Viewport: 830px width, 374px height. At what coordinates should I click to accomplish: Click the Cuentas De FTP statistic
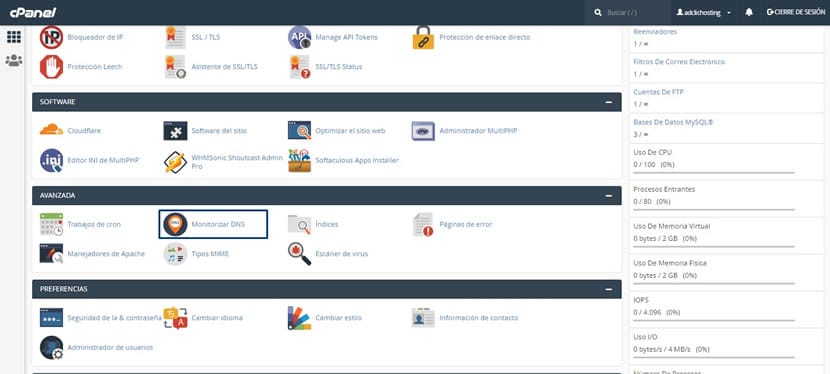(x=658, y=92)
